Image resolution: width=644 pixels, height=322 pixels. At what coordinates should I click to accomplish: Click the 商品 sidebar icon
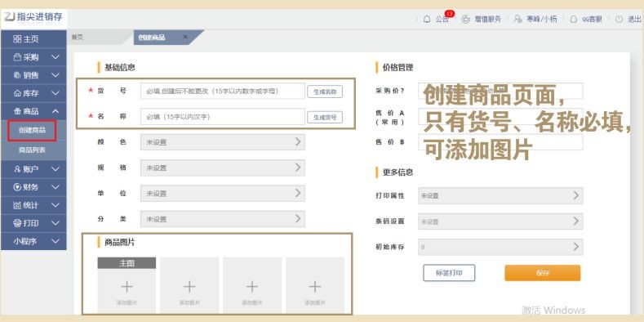click(x=17, y=111)
